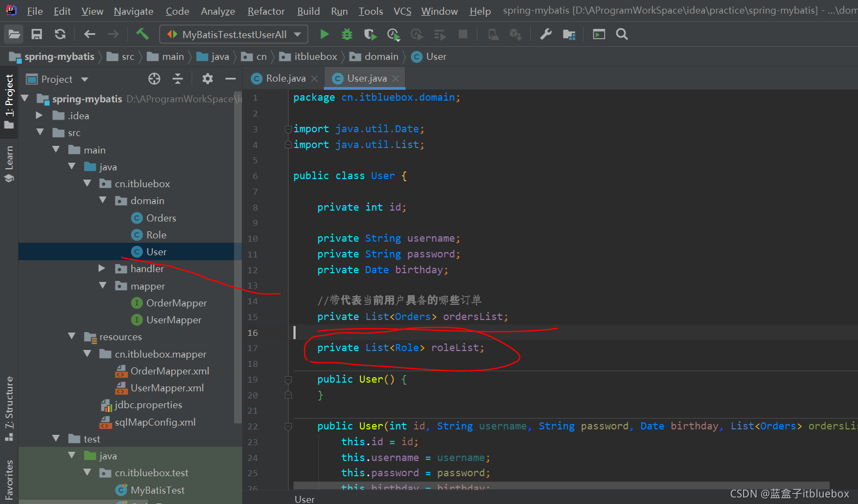Run MyBatisTest with the green play icon
This screenshot has width=858, height=504.
pos(324,34)
